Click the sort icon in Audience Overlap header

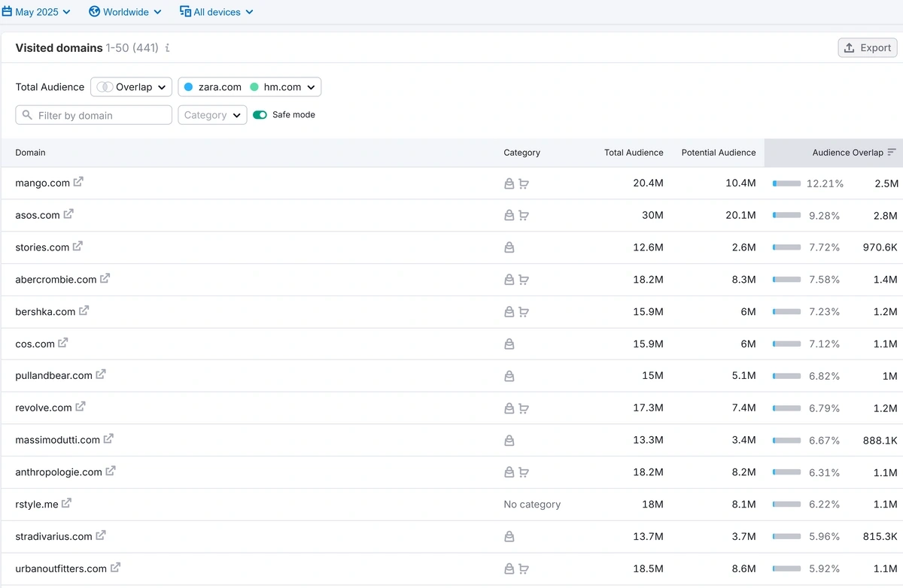click(892, 152)
